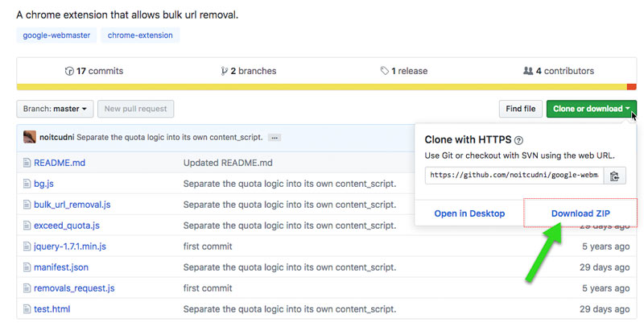The width and height of the screenshot is (644, 323).
Task: Expand commit message ellipsis button
Action: 275,138
